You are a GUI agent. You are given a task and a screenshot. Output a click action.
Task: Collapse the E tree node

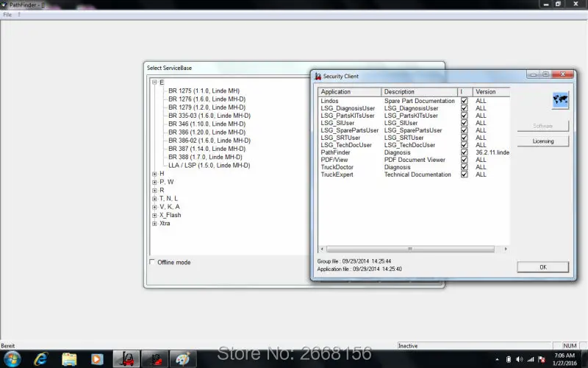click(154, 82)
